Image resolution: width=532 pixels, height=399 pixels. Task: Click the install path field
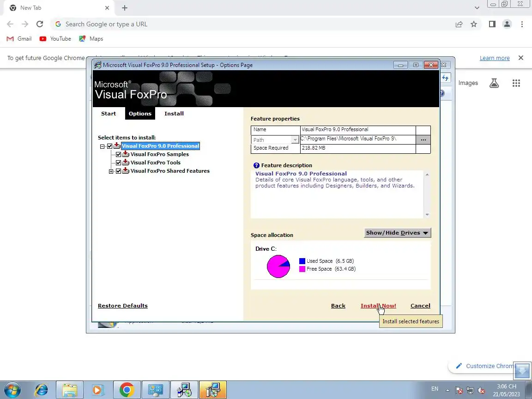click(358, 139)
